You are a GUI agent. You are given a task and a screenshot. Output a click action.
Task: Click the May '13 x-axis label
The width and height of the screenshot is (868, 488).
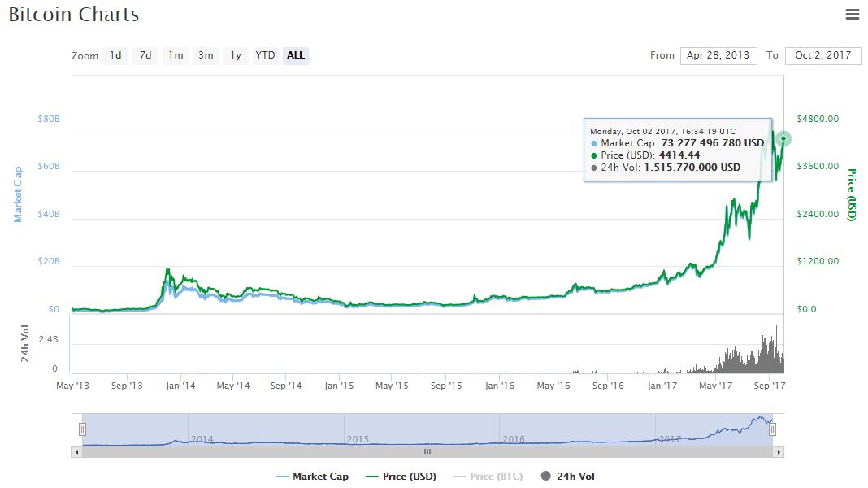point(72,386)
